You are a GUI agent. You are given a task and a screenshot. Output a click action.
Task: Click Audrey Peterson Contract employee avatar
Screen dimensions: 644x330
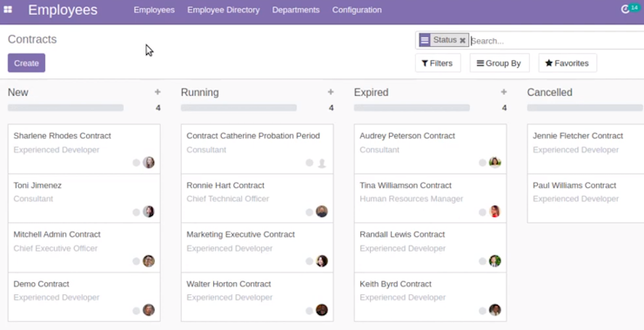495,163
